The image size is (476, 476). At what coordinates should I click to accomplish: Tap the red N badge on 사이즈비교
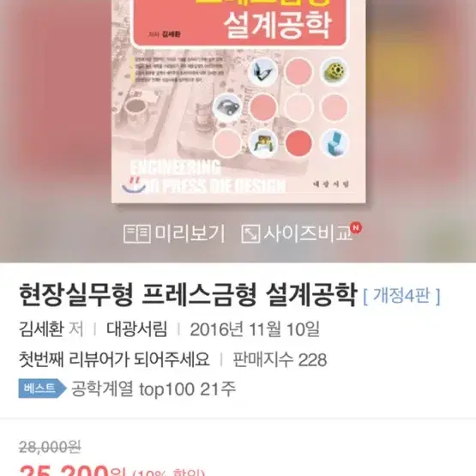coord(356,227)
